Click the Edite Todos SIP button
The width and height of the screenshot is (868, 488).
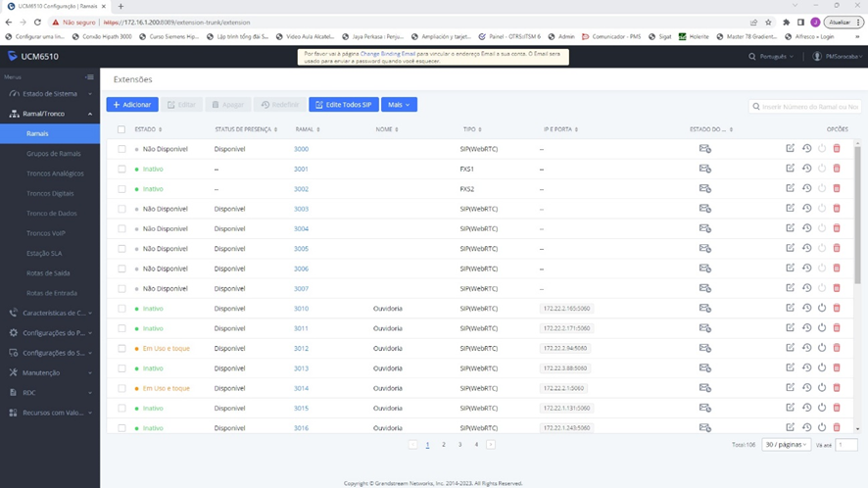click(343, 104)
